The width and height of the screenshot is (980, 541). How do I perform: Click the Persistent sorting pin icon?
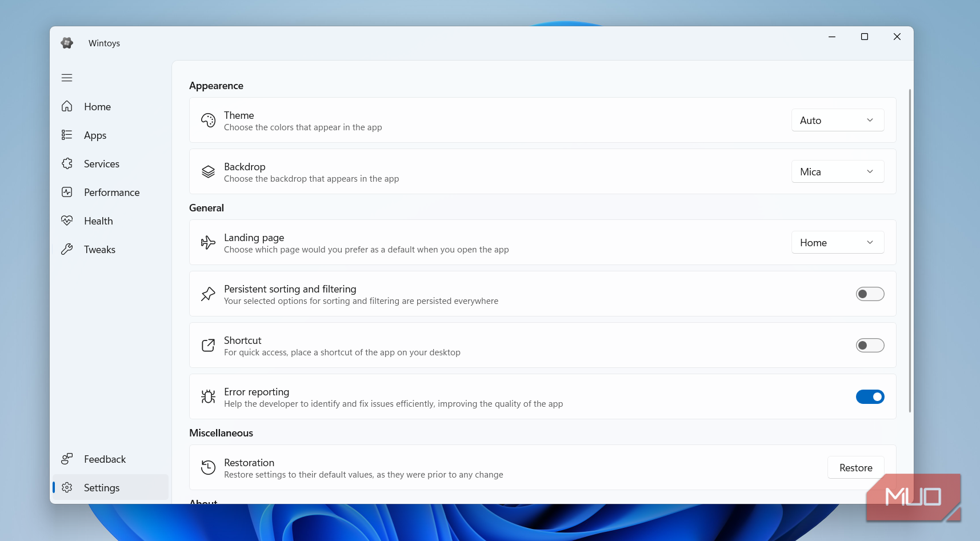(x=208, y=294)
